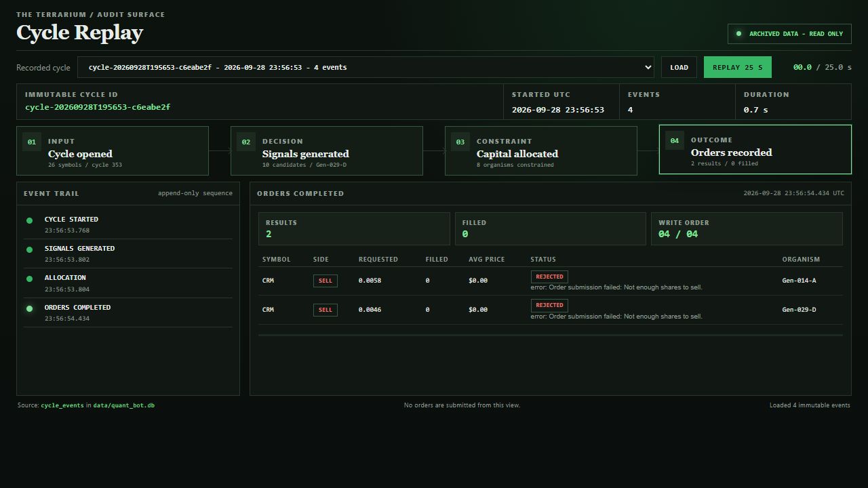The width and height of the screenshot is (868, 488).
Task: Click the green dot beside ALLOCATION
Action: 29,279
